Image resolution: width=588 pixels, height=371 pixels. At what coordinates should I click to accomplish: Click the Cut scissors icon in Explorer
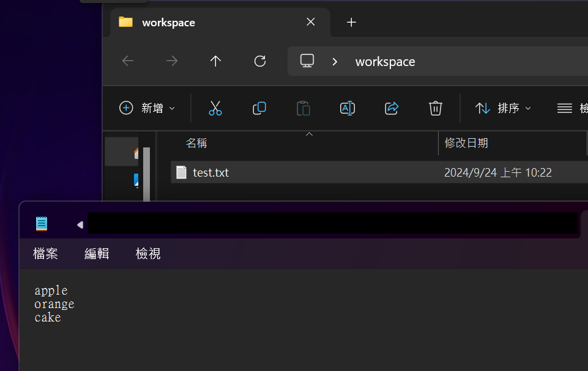tap(215, 108)
